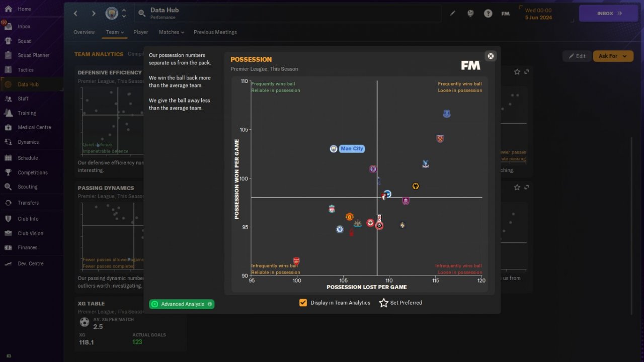The height and width of the screenshot is (362, 644).
Task: Open the FM menu icon in top bar
Action: [506, 14]
